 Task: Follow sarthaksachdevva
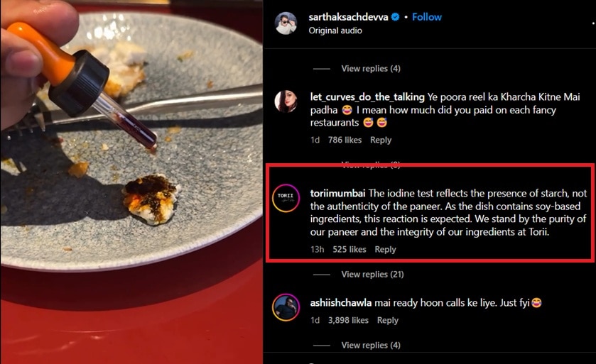click(x=427, y=17)
